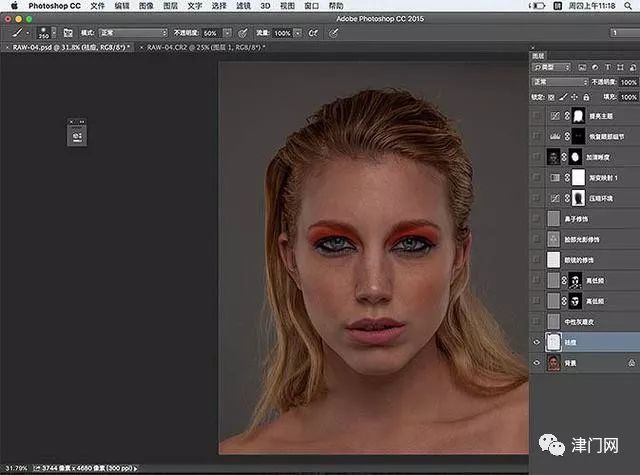Open the 文件 menu
Screen dimensions: 640x475
(x=98, y=6)
